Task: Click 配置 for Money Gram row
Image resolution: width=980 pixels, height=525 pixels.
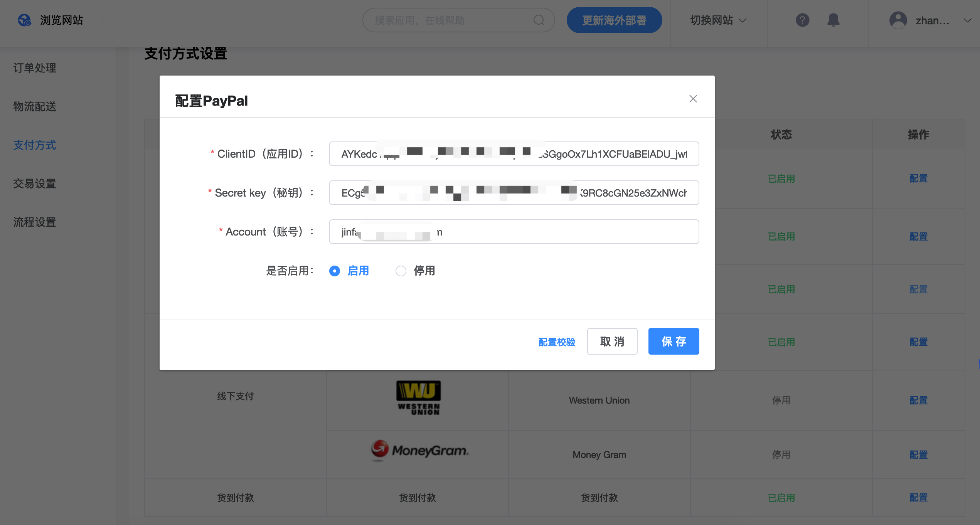Action: point(918,455)
